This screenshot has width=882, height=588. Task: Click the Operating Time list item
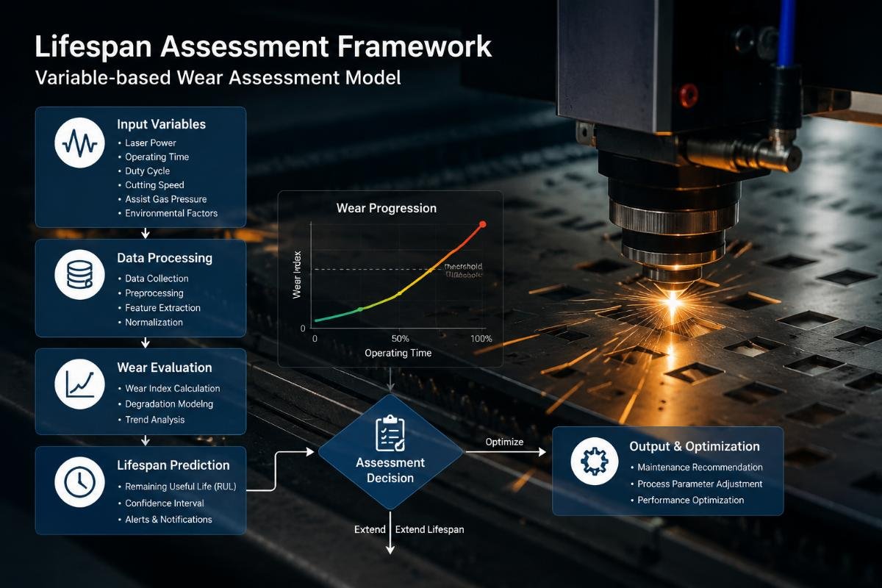click(157, 157)
